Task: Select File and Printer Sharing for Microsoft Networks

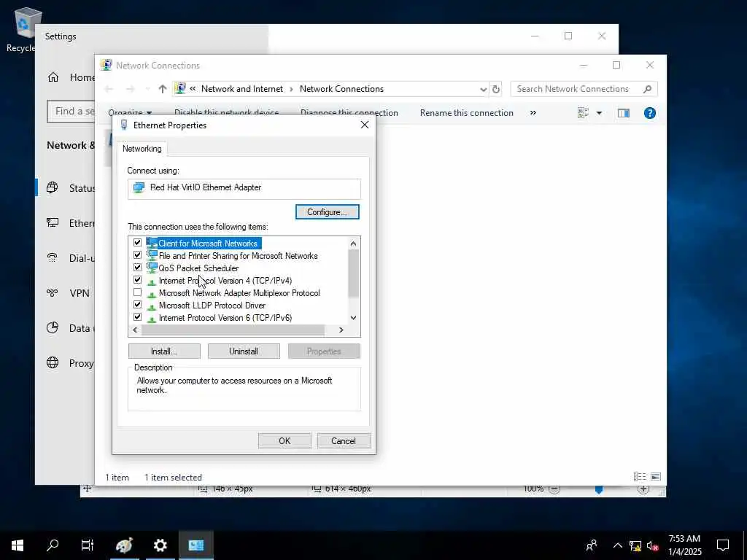Action: 238,256
